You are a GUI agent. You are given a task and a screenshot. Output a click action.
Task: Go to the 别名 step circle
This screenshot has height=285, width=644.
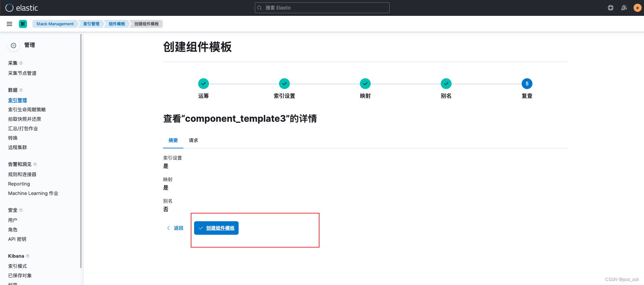pyautogui.click(x=446, y=84)
